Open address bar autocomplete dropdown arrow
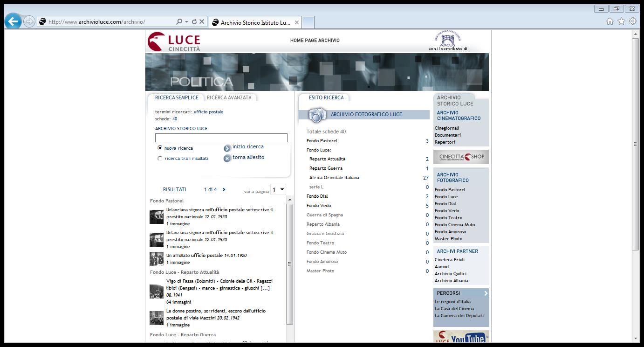Screen dimensions: 644x347 point(186,21)
